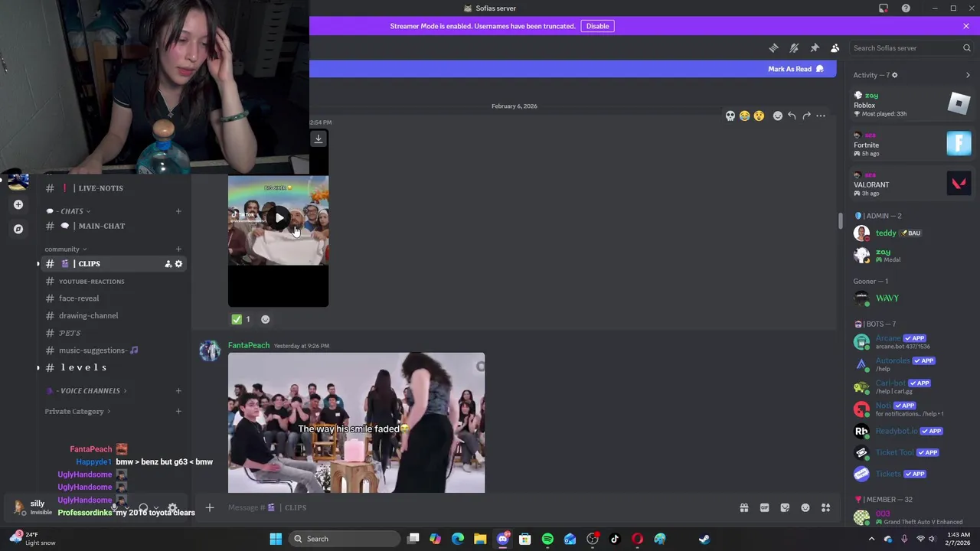The width and height of the screenshot is (980, 551).
Task: Add a server plus button
Action: [x=18, y=204]
